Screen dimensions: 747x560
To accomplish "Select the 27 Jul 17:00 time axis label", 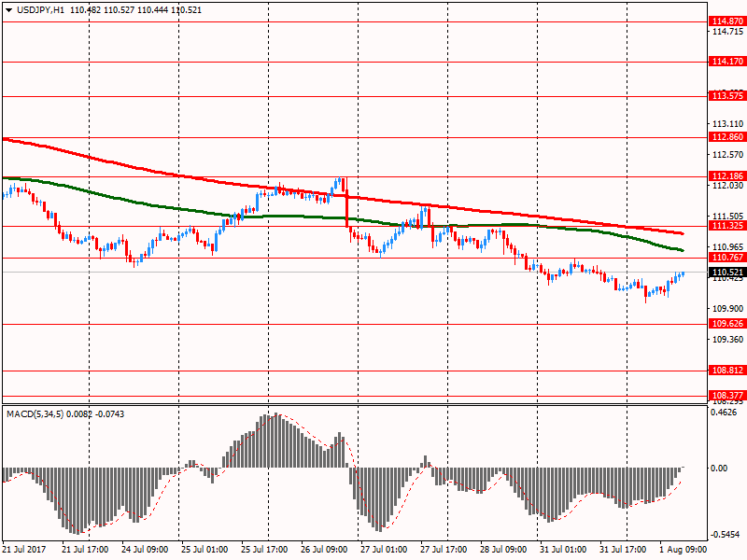I will [444, 550].
